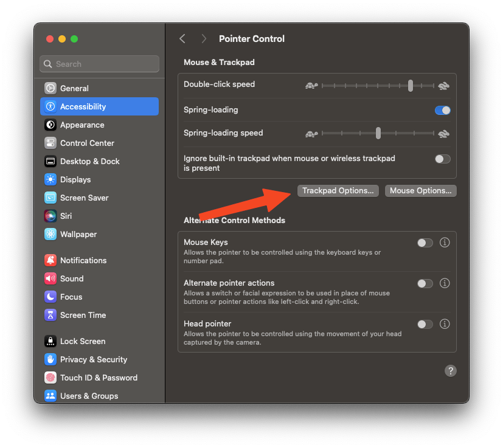This screenshot has width=503, height=448.
Task: Click the Trackpad Options button
Action: [x=338, y=190]
